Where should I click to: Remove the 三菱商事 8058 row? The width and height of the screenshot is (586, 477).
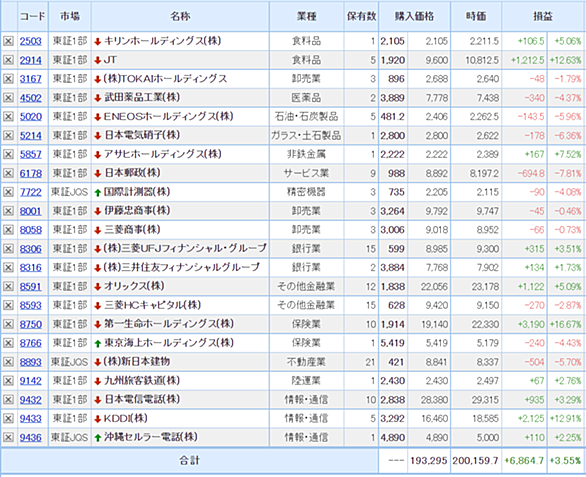point(8,230)
